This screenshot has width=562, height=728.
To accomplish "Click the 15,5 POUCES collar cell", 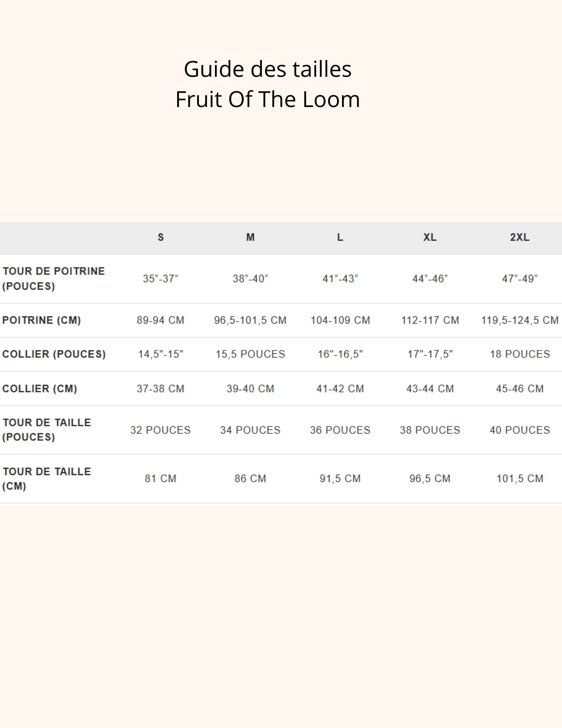I will [x=250, y=354].
